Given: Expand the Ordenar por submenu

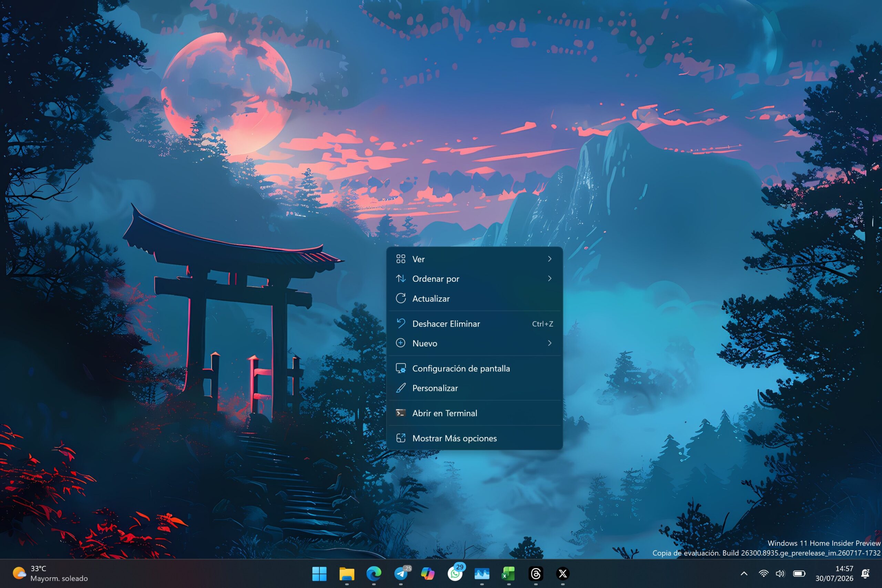Looking at the screenshot, I should pos(474,279).
